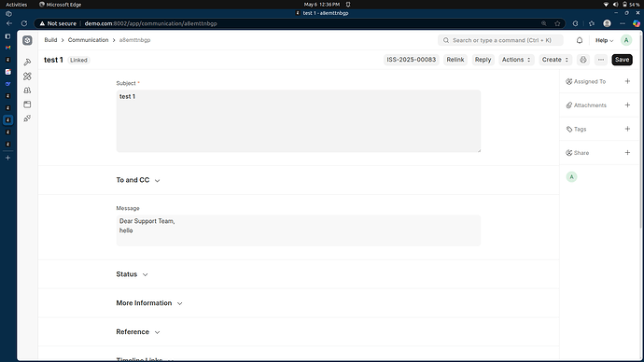Image resolution: width=644 pixels, height=362 pixels.
Task: Open Edge Favorites toolbar icon
Action: pyautogui.click(x=592, y=23)
